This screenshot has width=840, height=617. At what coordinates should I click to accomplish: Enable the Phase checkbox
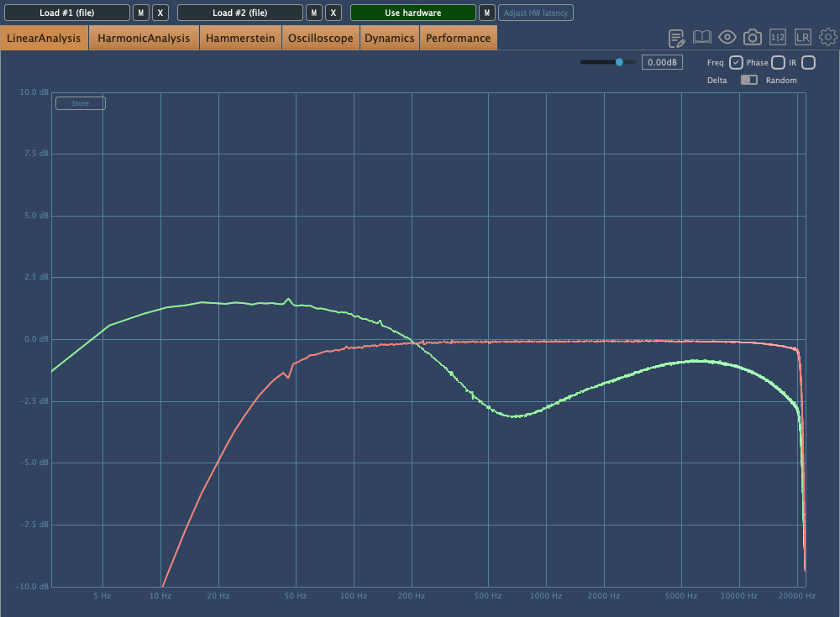point(778,62)
